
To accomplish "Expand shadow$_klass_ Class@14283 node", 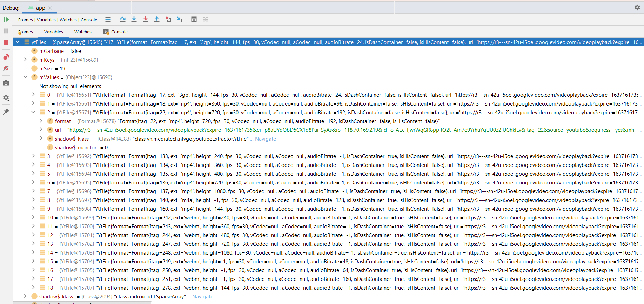I will coord(41,139).
